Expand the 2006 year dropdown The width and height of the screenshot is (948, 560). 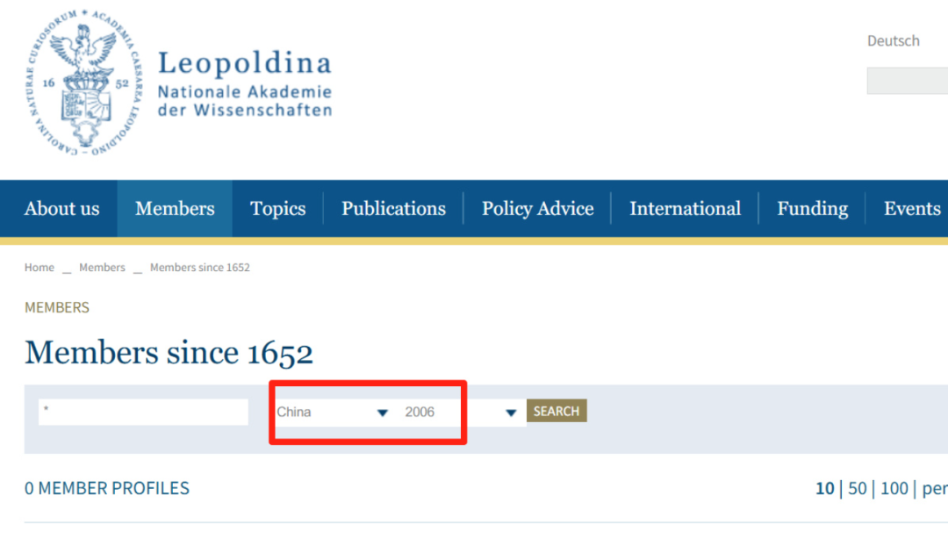(x=460, y=412)
